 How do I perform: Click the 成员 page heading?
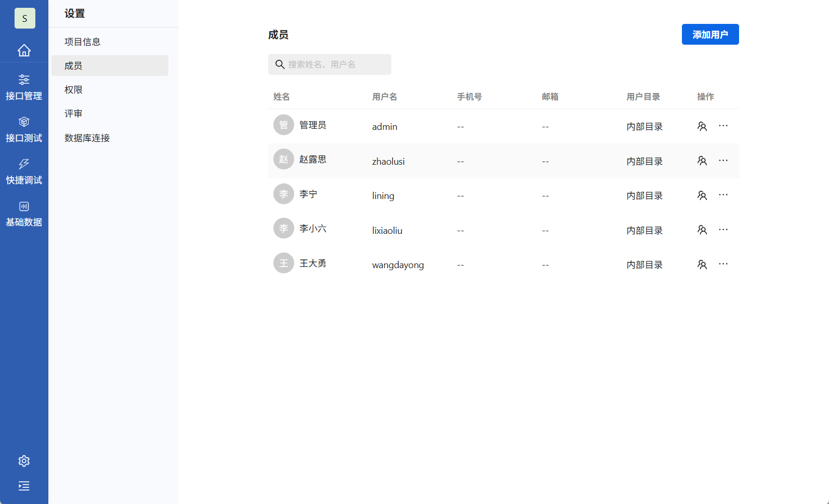click(x=278, y=35)
